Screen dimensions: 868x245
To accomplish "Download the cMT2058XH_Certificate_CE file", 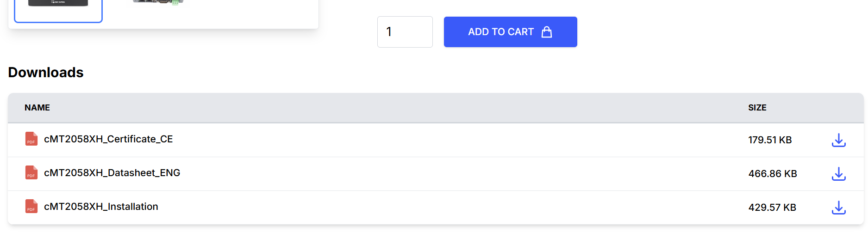I will pos(838,140).
